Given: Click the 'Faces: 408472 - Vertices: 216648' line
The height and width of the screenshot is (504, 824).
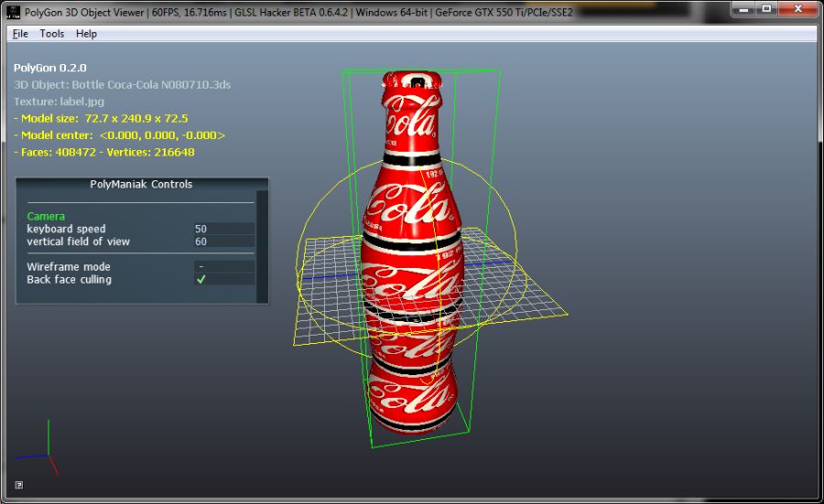Looking at the screenshot, I should tap(104, 152).
